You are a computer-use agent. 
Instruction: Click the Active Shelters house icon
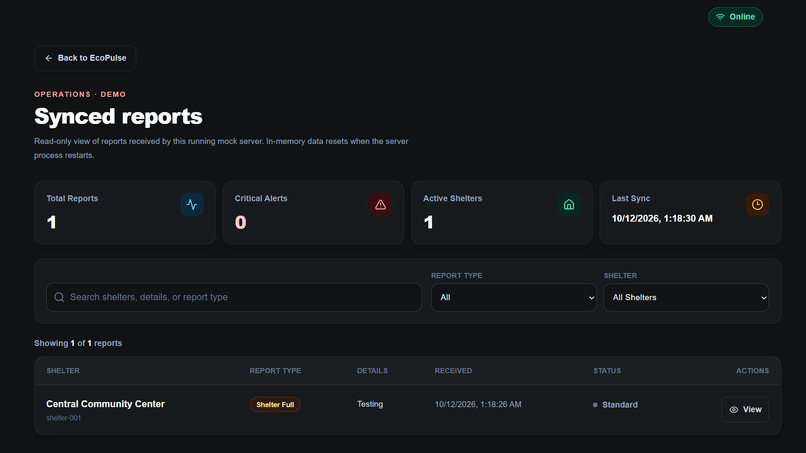pyautogui.click(x=569, y=205)
